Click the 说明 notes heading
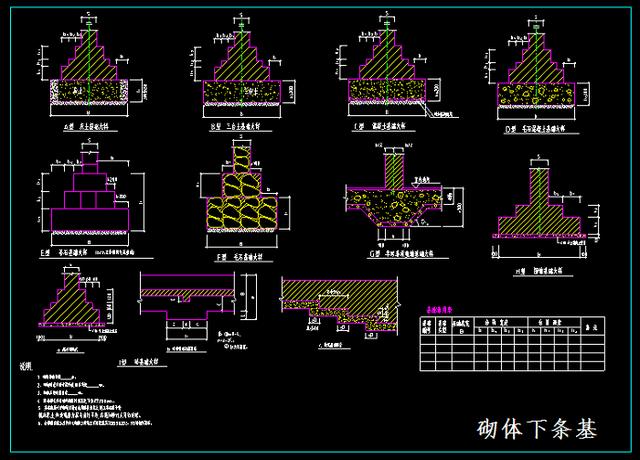The image size is (640, 460). [x=25, y=366]
